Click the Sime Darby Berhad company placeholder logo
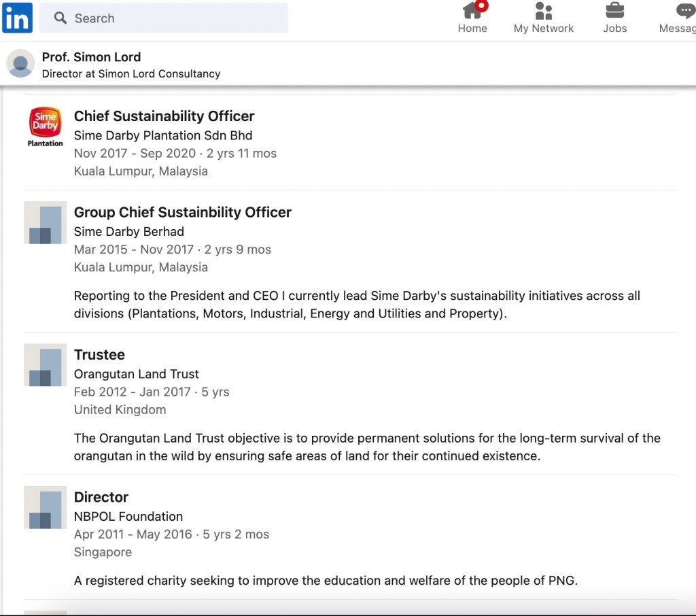This screenshot has height=616, width=696. (x=46, y=222)
